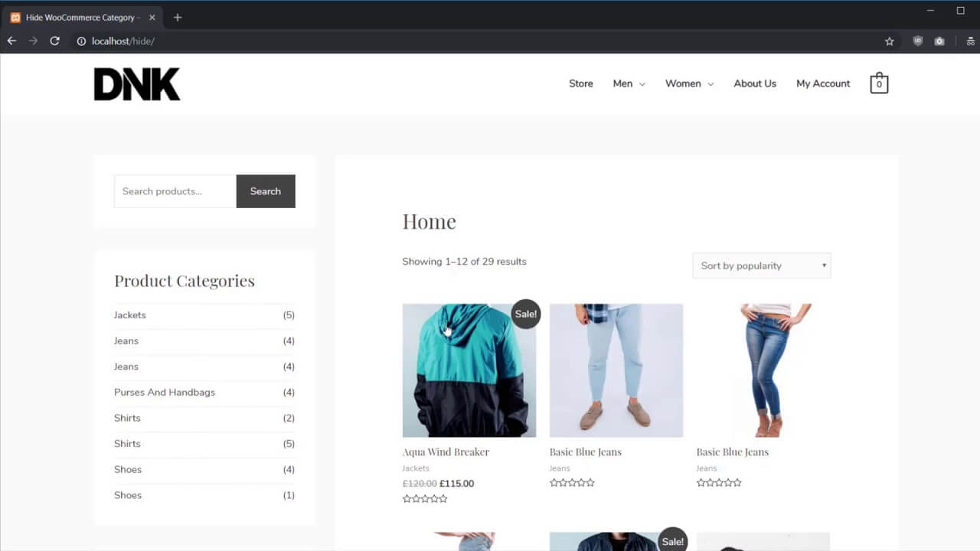
Task: Expand the Men navigation dropdown
Action: 628,83
